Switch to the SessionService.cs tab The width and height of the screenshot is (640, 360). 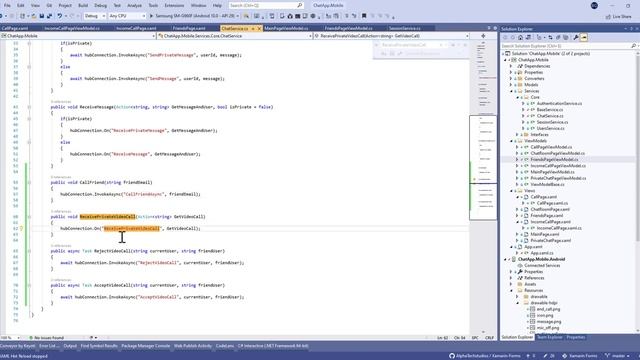point(404,28)
